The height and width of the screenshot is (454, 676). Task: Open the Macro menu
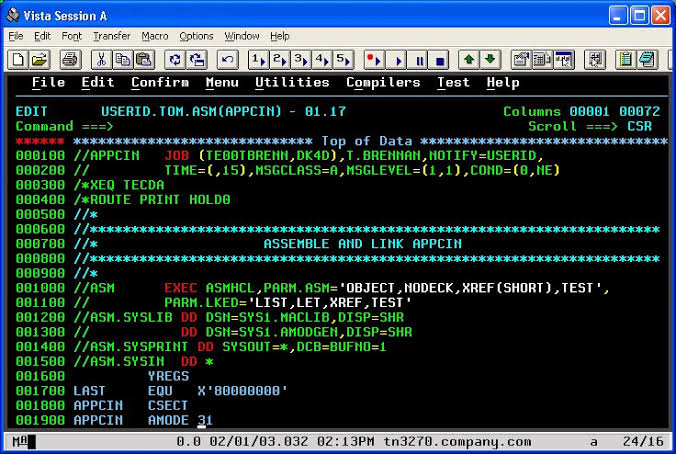tap(155, 36)
